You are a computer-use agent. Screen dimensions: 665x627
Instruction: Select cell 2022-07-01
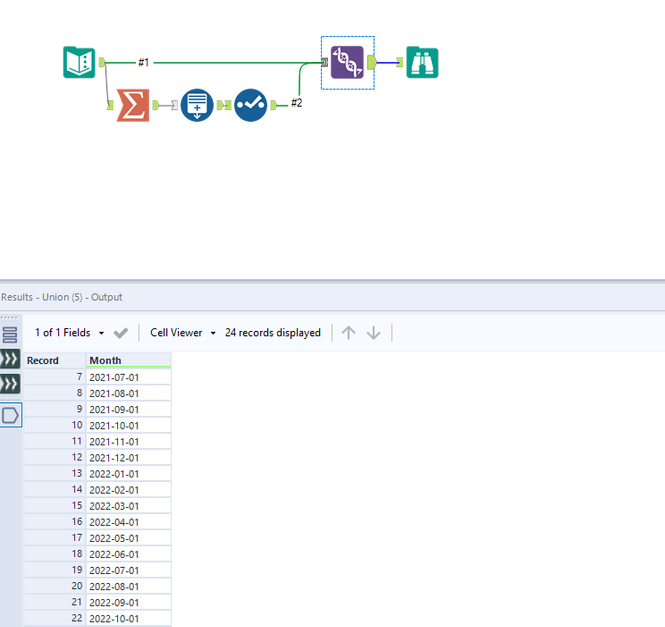129,571
